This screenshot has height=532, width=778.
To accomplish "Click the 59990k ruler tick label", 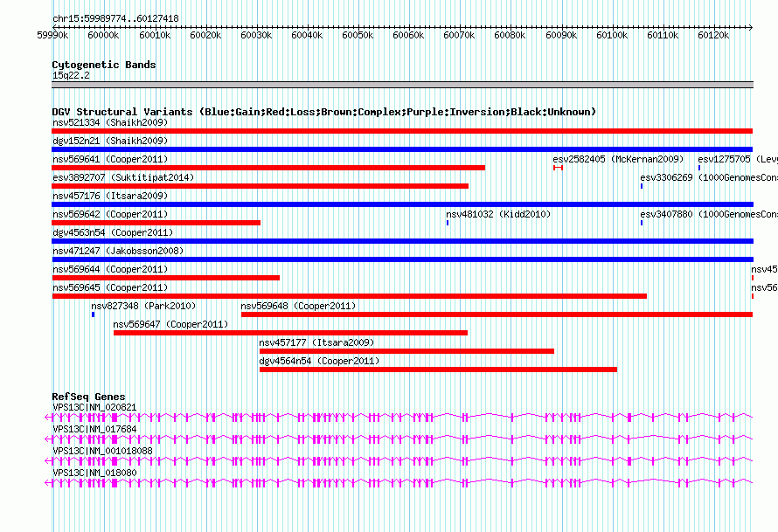I will coord(52,35).
